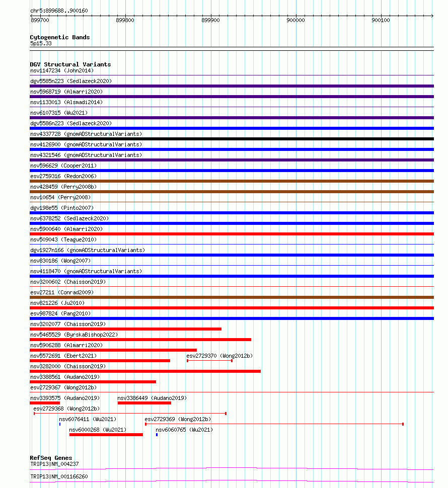The image size is (448, 488).
Task: Click nsv5900640 (Almarri2020) label
Action: pos(66,229)
